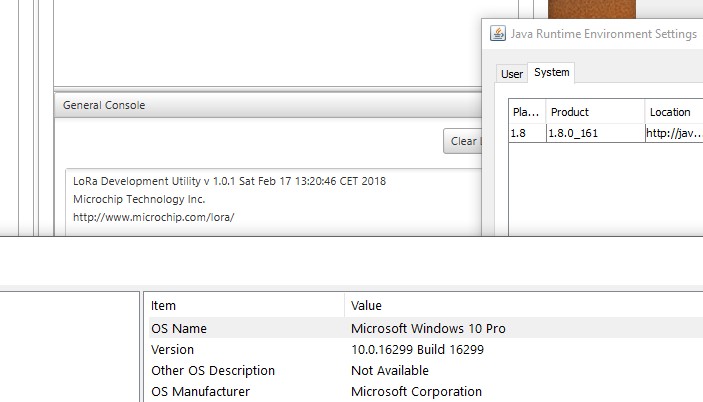
Task: Click the Platform column header
Action: pyautogui.click(x=527, y=112)
